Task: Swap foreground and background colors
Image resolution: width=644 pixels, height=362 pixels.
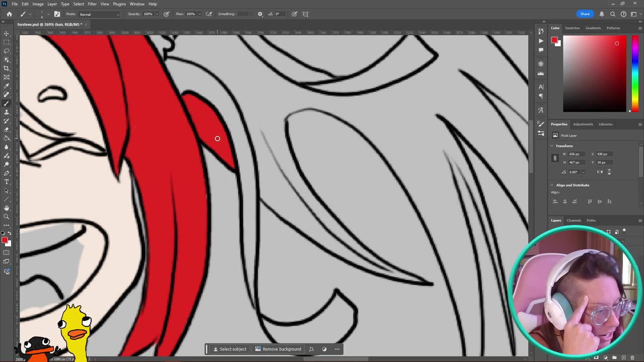Action: pos(10,233)
